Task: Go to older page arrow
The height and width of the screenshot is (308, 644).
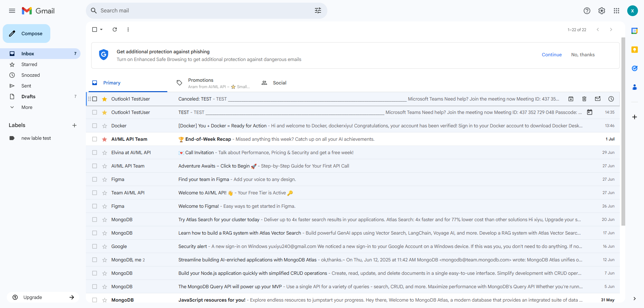Action: pos(611,29)
